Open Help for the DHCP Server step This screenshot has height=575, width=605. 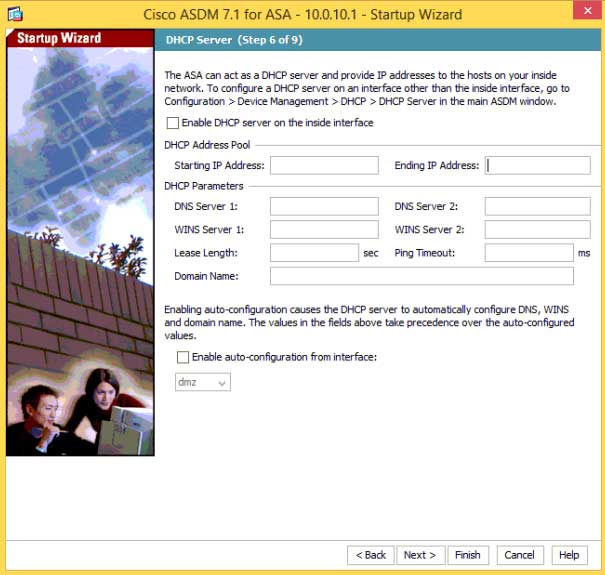[x=570, y=555]
